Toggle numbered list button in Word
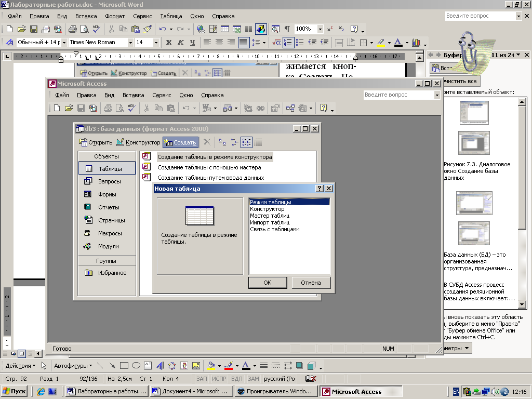Image resolution: width=532 pixels, height=399 pixels. [288, 43]
